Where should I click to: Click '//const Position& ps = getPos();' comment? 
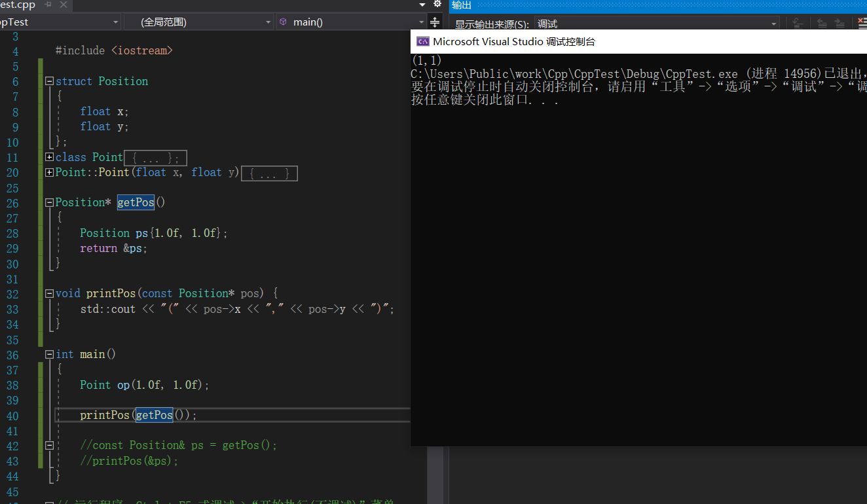[x=179, y=445]
